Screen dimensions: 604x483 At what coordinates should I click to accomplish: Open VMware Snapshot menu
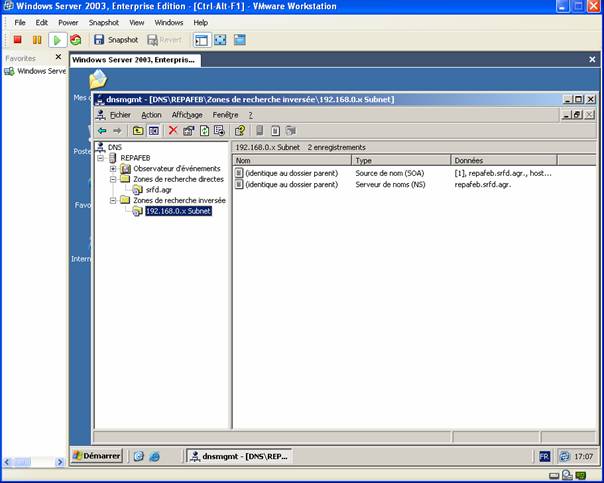point(104,23)
